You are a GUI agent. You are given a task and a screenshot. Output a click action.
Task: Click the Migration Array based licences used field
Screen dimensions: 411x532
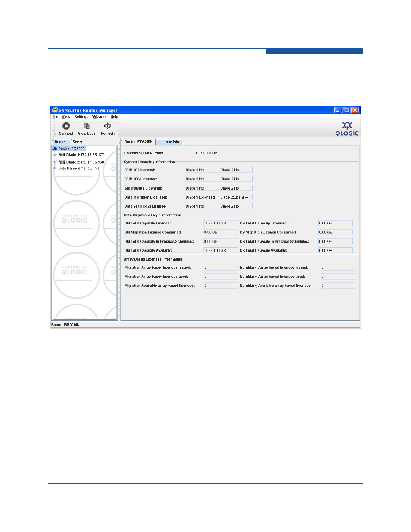[221, 277]
